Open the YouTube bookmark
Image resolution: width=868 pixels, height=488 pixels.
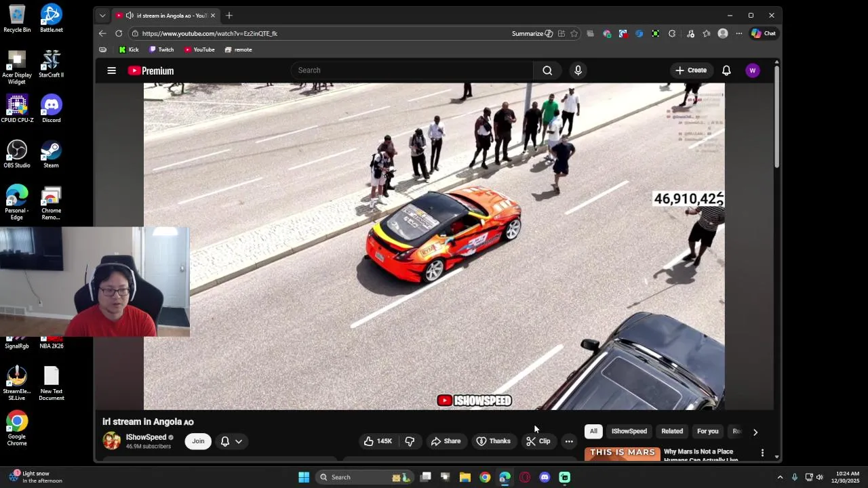coord(199,49)
